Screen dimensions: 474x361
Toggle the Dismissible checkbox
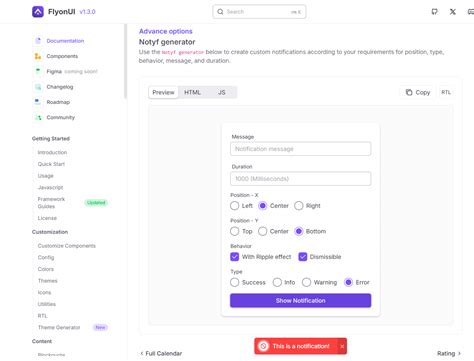click(x=303, y=257)
